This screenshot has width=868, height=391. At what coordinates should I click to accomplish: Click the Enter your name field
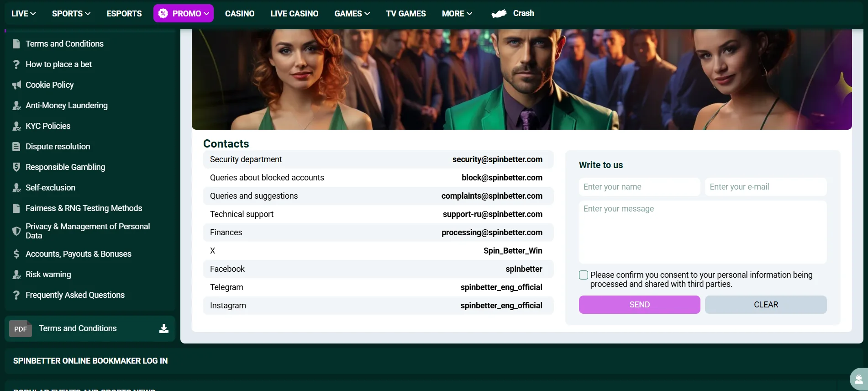click(640, 187)
